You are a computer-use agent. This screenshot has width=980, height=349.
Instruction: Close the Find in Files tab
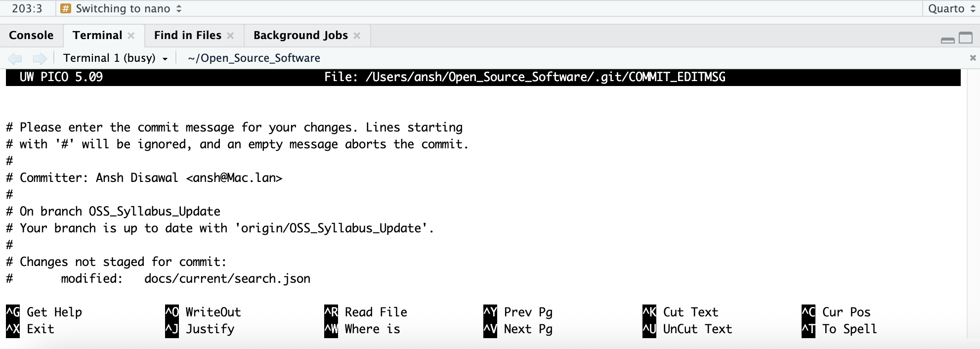230,36
